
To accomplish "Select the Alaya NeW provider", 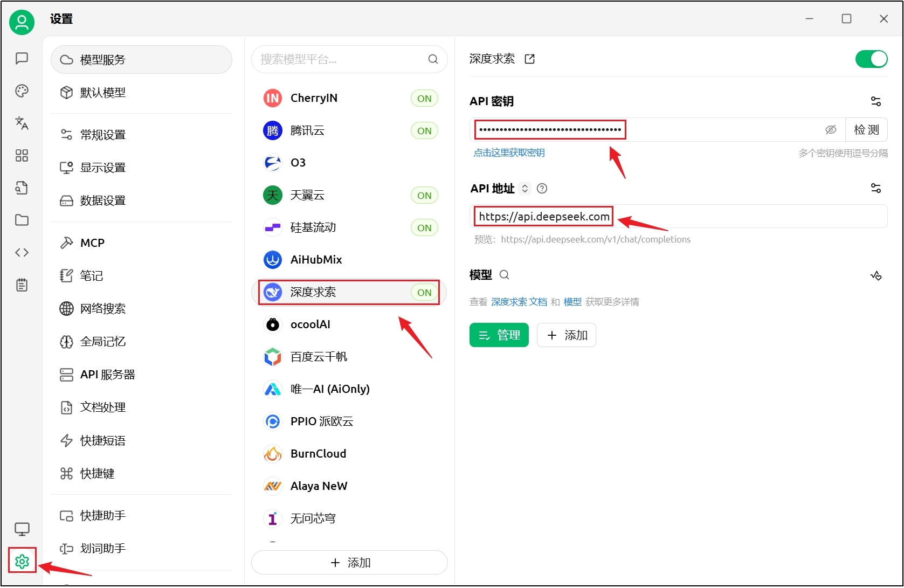I will tap(349, 486).
